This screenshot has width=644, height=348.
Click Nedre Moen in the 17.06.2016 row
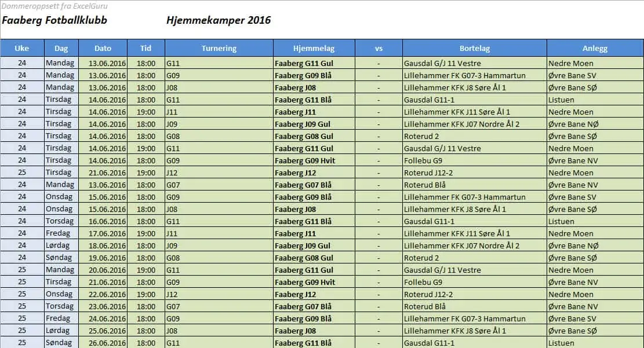pyautogui.click(x=571, y=233)
